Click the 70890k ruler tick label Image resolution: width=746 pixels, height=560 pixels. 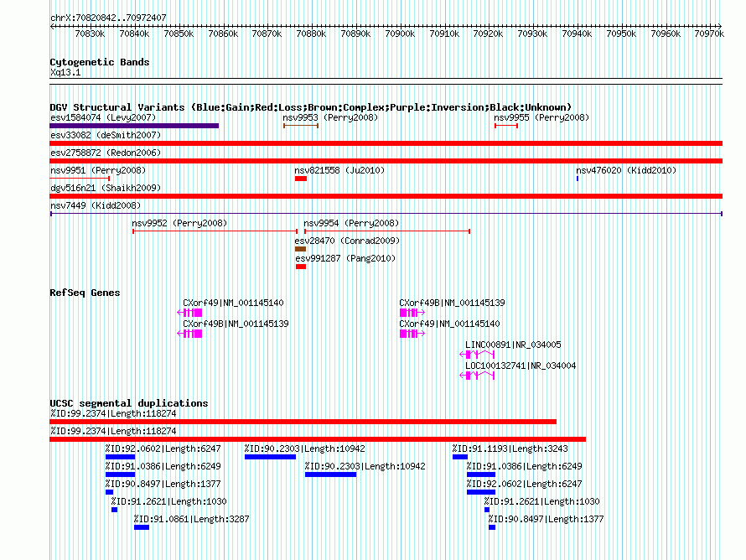coord(355,34)
